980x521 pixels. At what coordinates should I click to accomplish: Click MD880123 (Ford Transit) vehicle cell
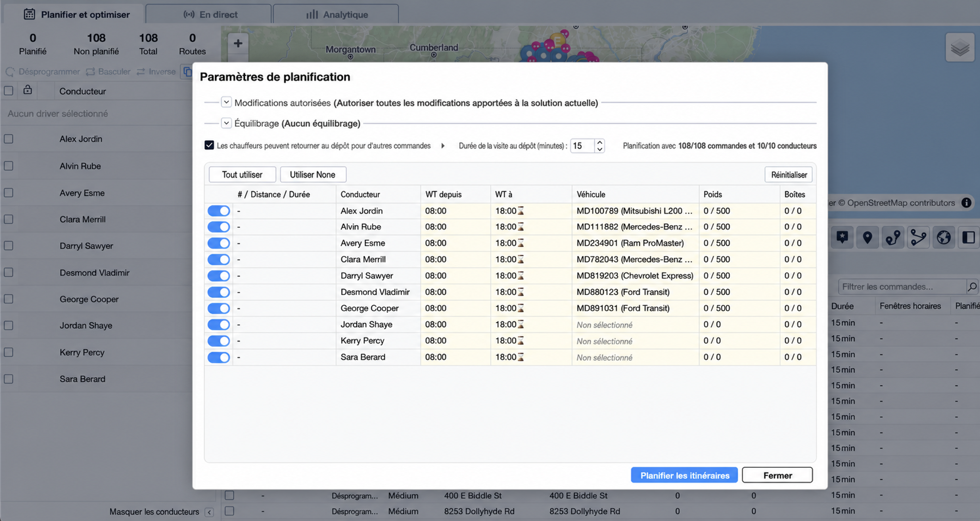[x=635, y=292]
